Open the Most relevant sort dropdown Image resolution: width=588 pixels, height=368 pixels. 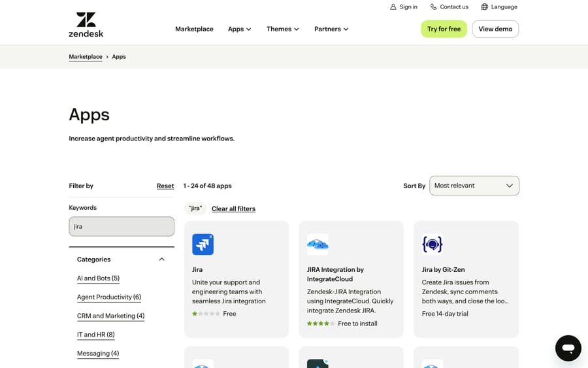point(474,186)
